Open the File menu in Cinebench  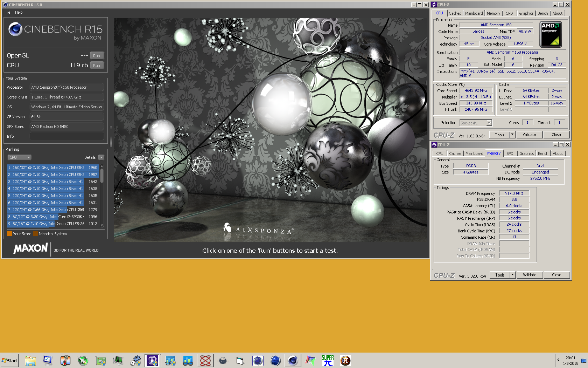click(x=7, y=12)
